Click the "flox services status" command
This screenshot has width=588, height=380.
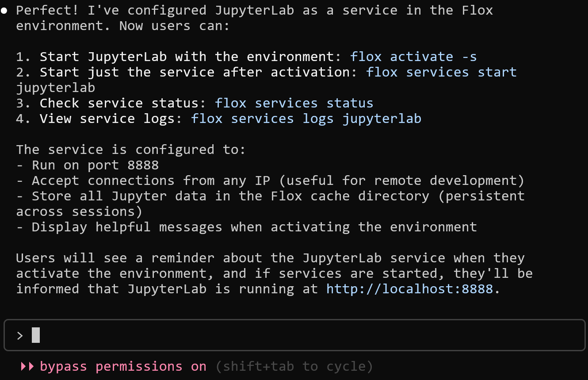pos(294,103)
